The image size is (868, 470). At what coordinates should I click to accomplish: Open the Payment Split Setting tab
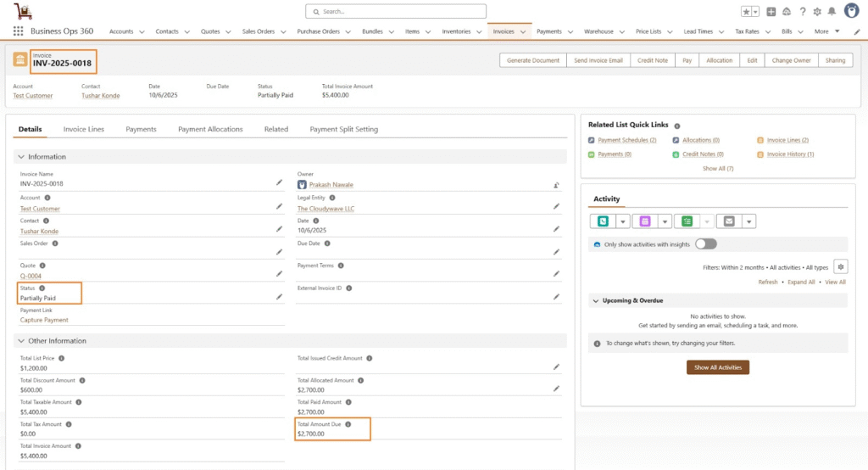tap(343, 130)
